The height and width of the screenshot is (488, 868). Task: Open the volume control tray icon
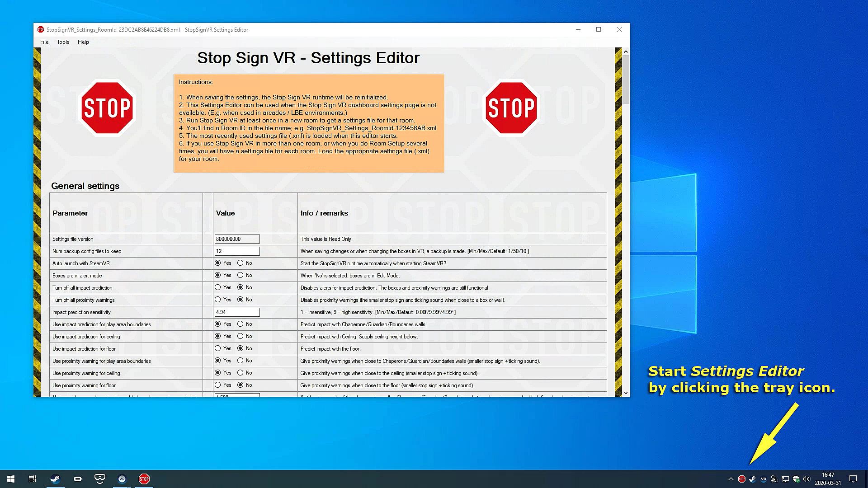click(x=807, y=479)
